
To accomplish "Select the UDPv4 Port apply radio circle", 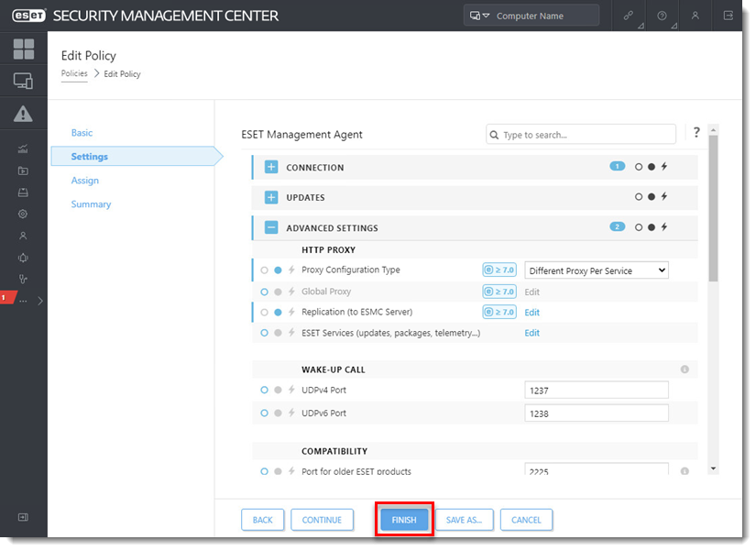I will coord(265,391).
